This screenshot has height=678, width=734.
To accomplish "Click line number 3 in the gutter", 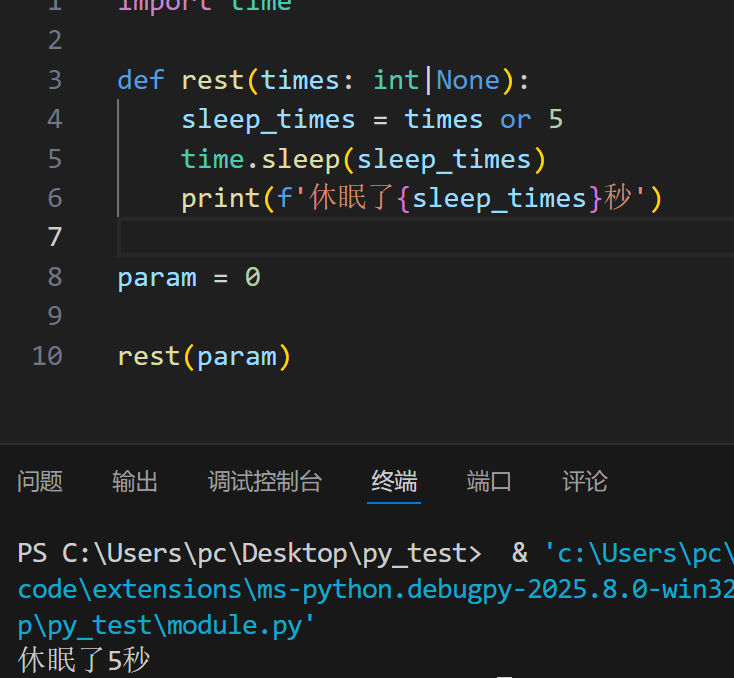I will [x=55, y=80].
